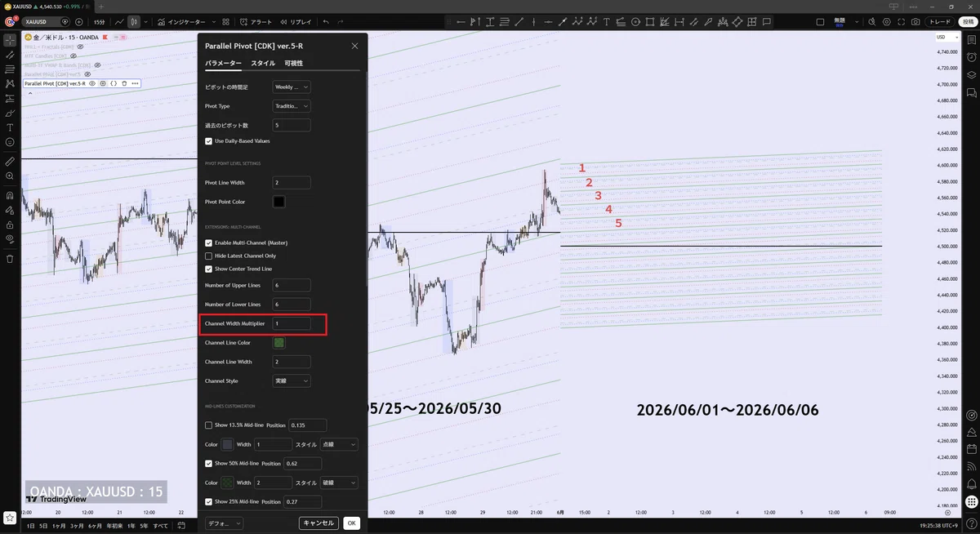The image size is (980, 534).
Task: Select the candlestick chart type icon
Action: coord(135,22)
